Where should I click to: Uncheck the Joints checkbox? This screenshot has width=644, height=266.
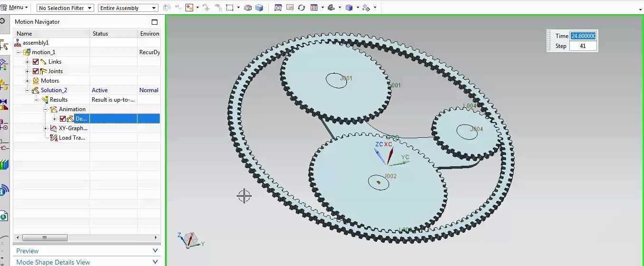[36, 71]
